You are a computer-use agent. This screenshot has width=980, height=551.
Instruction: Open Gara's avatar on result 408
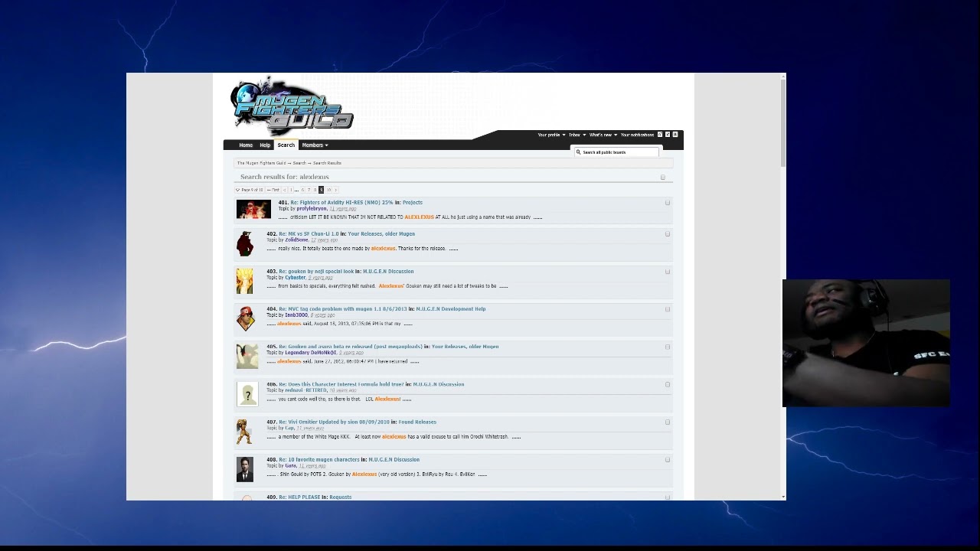pos(245,469)
